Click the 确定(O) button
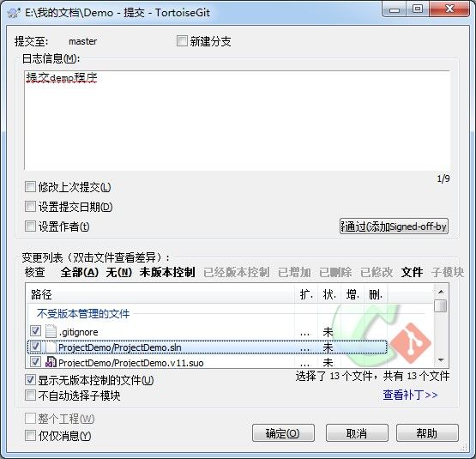Viewport: 476px width, 459px height. coord(283,433)
